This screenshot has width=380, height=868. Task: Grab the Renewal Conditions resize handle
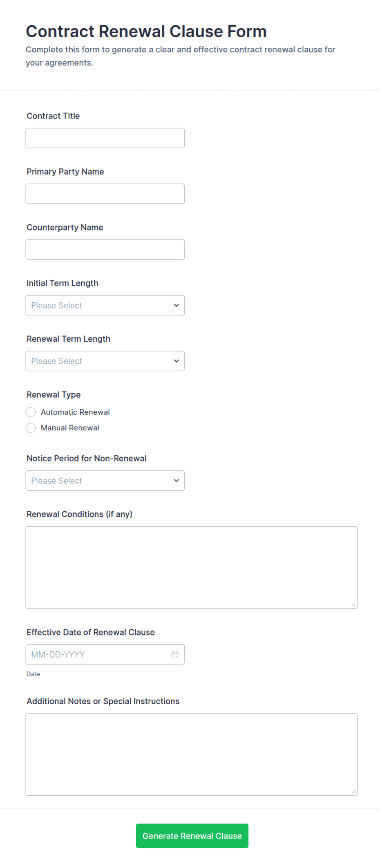click(353, 604)
